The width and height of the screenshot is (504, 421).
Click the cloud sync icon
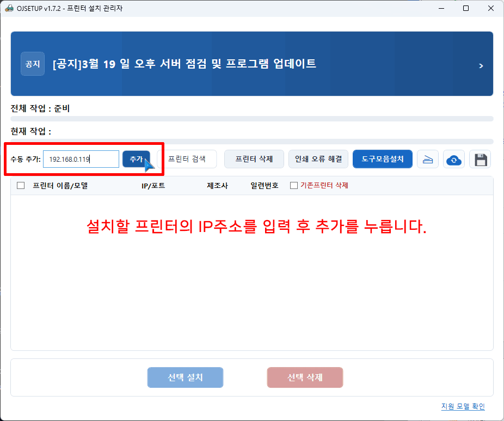pos(453,160)
